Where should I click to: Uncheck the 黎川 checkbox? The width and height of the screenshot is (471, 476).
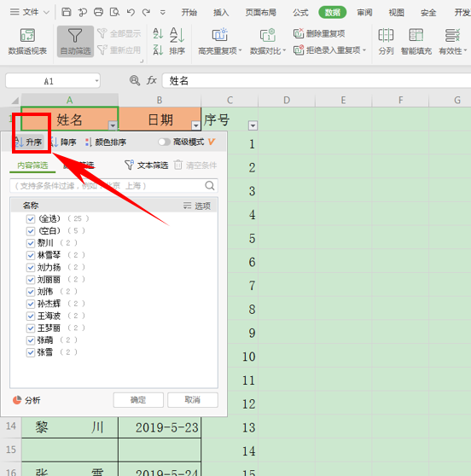click(31, 243)
